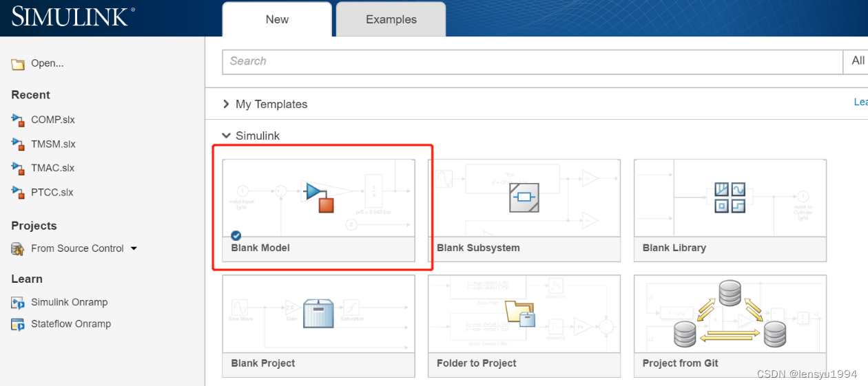Click the COMP.slx model file icon
The width and height of the screenshot is (868, 386).
tap(18, 120)
